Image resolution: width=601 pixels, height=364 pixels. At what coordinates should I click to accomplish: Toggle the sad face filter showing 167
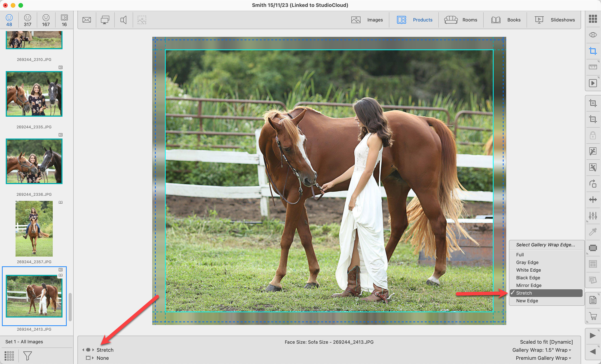click(x=46, y=20)
